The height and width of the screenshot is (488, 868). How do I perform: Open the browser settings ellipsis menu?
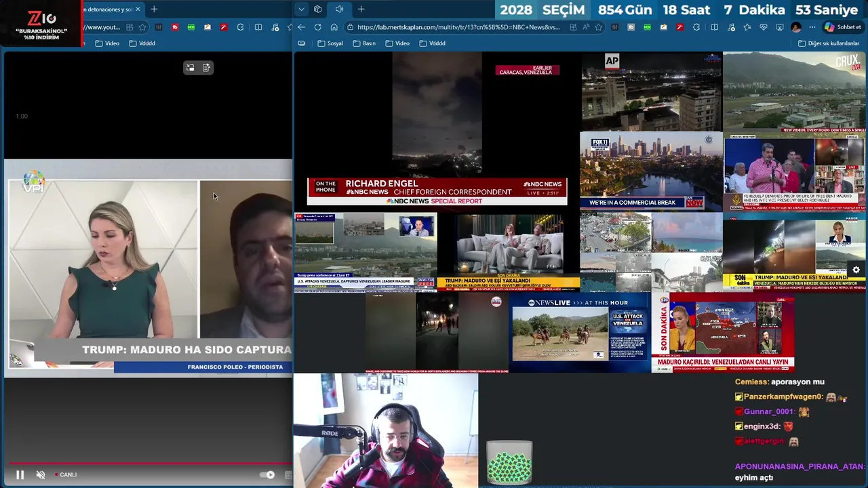[x=812, y=27]
